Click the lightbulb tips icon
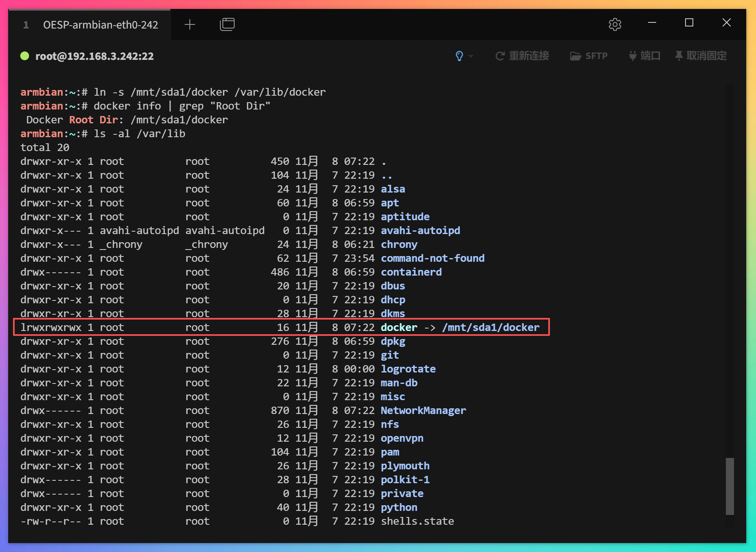 459,56
